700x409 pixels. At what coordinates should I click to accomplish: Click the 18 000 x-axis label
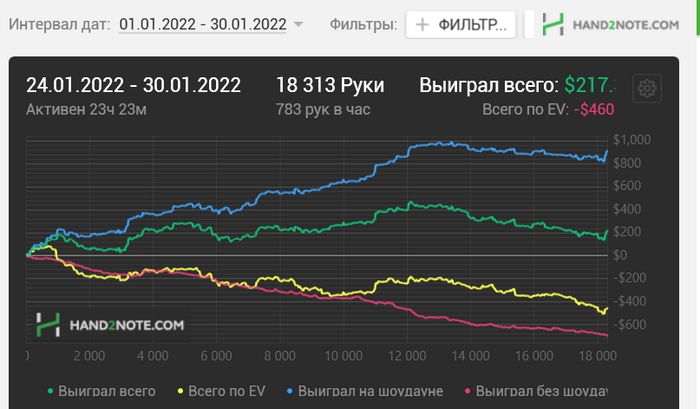tap(598, 356)
